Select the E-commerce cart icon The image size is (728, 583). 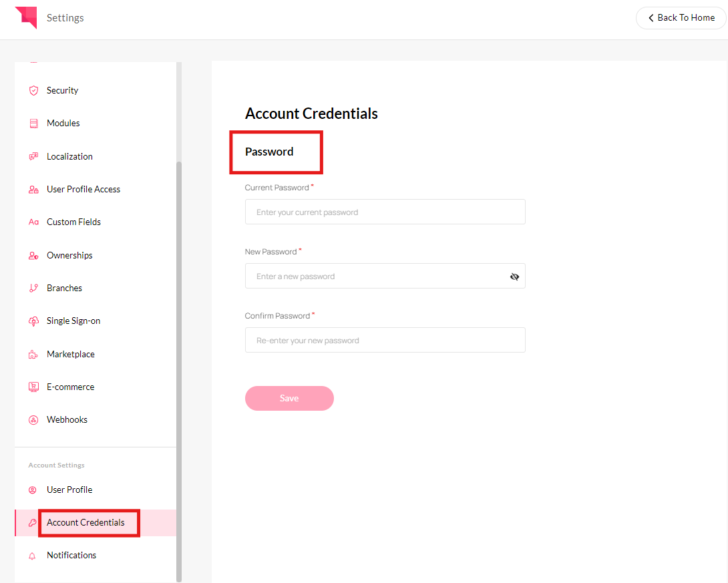point(33,387)
